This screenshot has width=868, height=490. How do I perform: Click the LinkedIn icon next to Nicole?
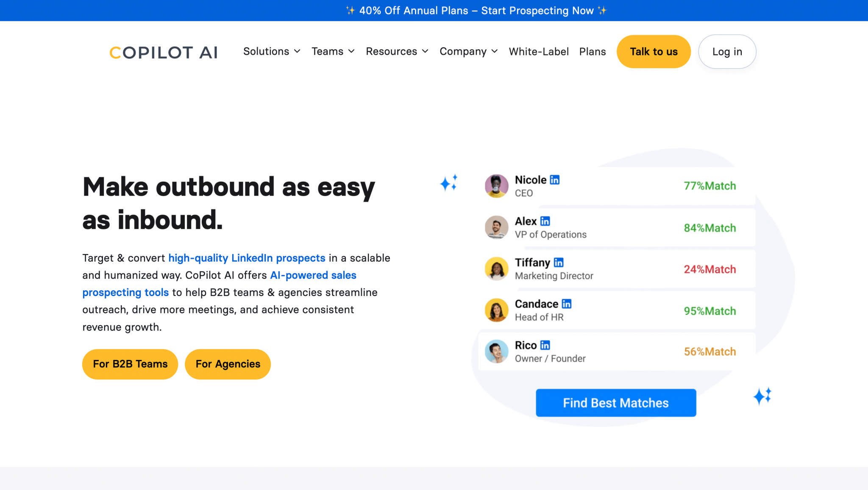pos(554,180)
